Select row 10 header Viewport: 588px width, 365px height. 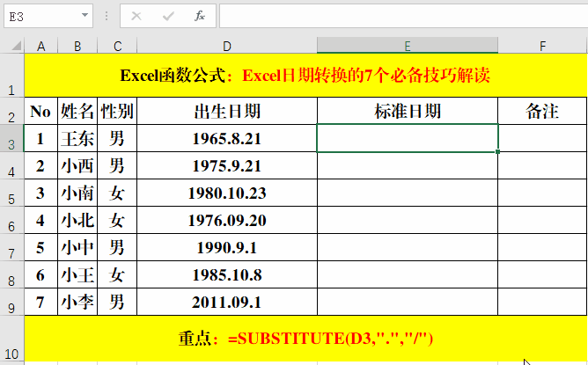[x=12, y=339]
